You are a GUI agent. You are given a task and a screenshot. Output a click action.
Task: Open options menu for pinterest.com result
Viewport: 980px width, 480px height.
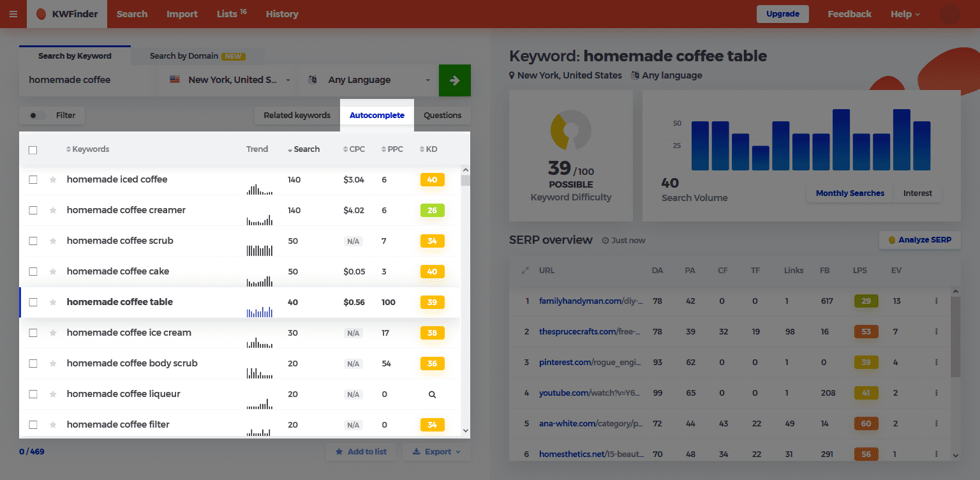pyautogui.click(x=936, y=362)
